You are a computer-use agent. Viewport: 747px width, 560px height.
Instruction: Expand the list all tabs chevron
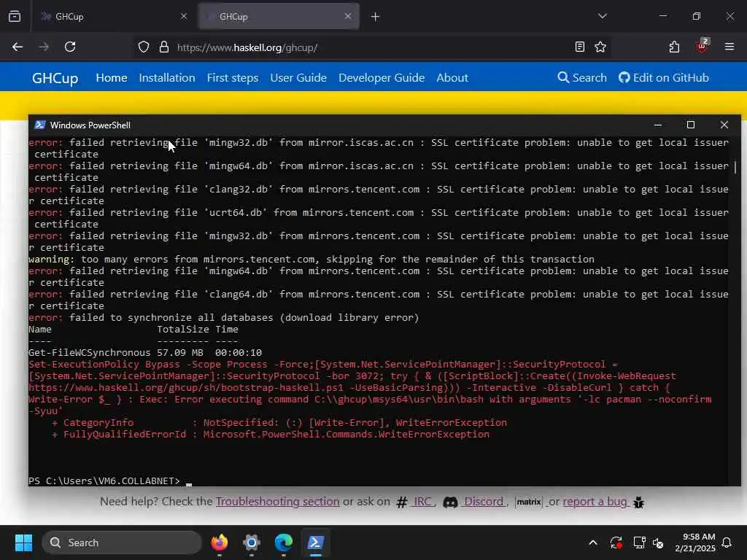coord(602,16)
